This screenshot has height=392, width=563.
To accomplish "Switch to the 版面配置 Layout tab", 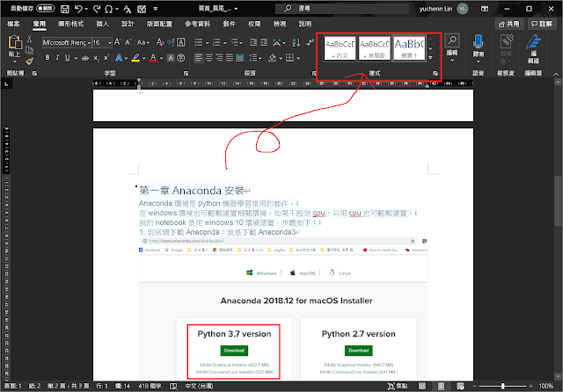I will tap(159, 24).
